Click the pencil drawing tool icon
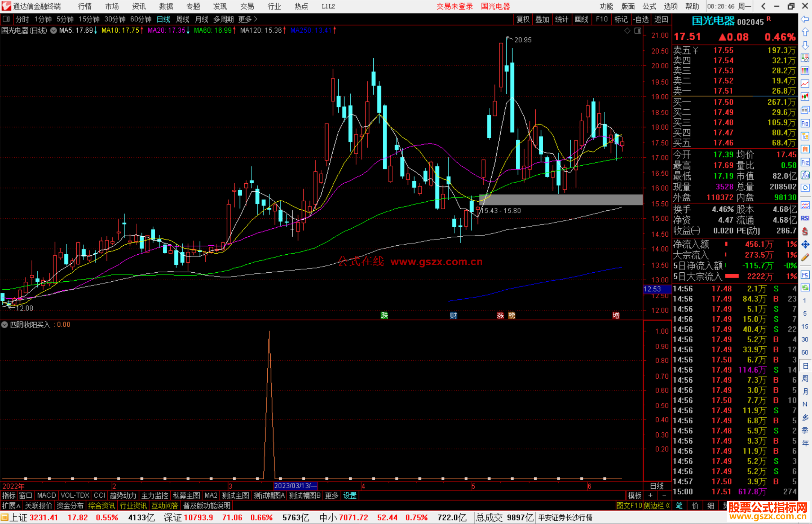Viewport: 812px width, 524px height. tap(805, 257)
